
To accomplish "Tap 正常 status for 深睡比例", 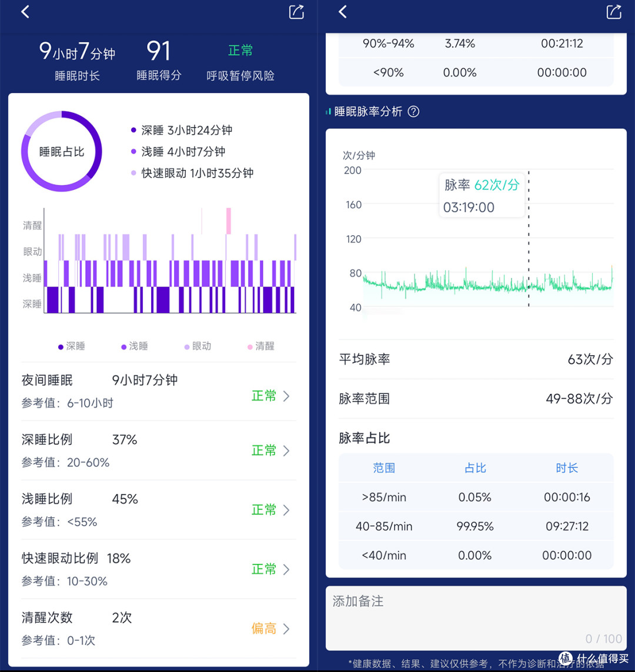I will coord(263,450).
